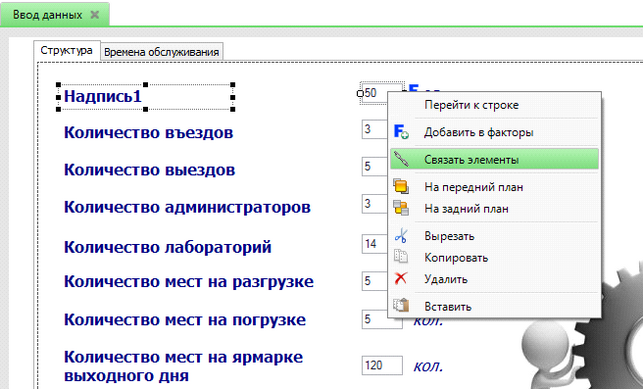643x389 pixels.
Task: Click the F-plus icon beside Добавить в факторы
Action: tap(401, 132)
